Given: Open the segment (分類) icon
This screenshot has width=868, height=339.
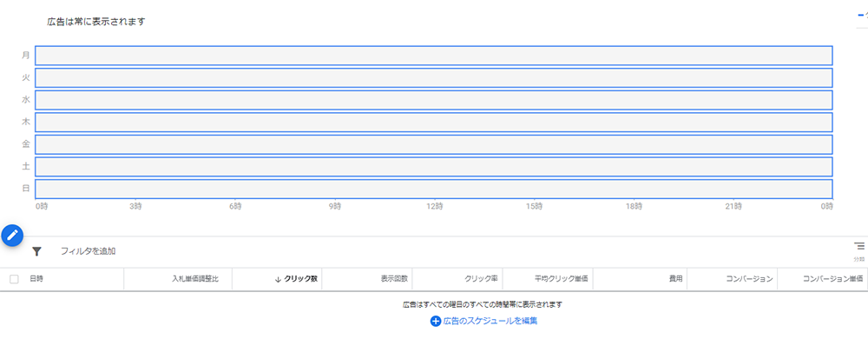Looking at the screenshot, I should click(858, 249).
